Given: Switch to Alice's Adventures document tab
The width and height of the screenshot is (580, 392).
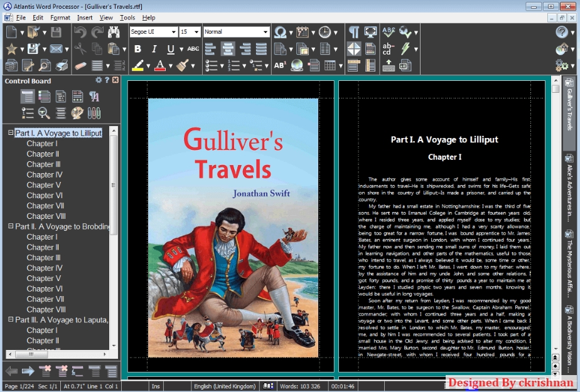Looking at the screenshot, I should tap(569, 188).
